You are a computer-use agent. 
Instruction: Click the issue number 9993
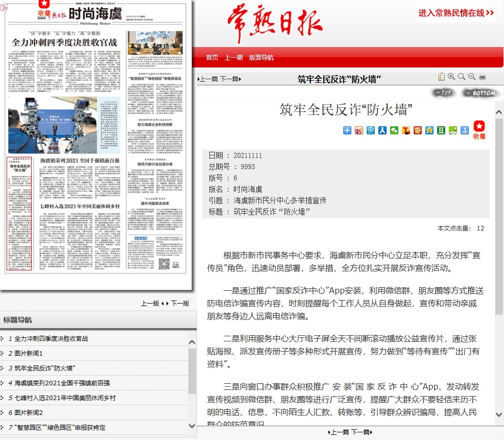tap(248, 167)
